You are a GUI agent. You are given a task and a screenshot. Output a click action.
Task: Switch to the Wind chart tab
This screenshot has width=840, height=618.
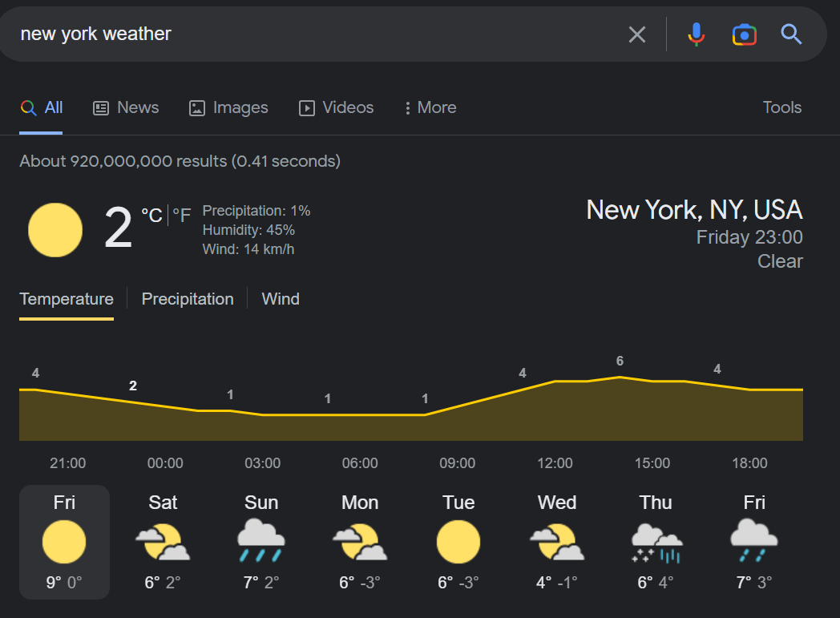click(281, 299)
